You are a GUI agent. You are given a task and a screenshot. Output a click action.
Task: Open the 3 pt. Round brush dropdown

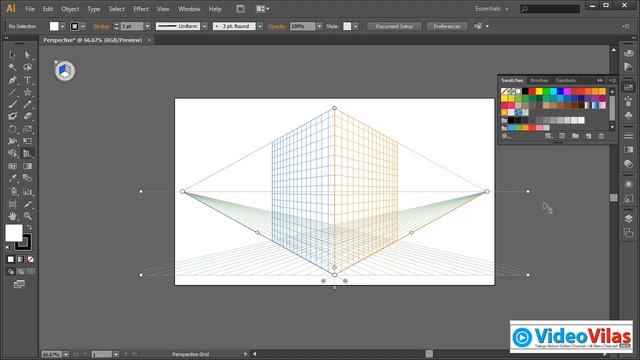coord(260,26)
